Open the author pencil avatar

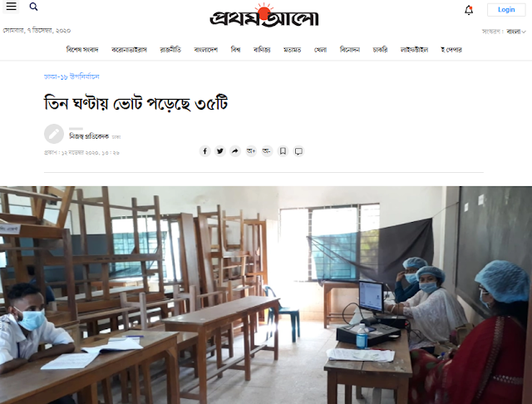[x=54, y=134]
